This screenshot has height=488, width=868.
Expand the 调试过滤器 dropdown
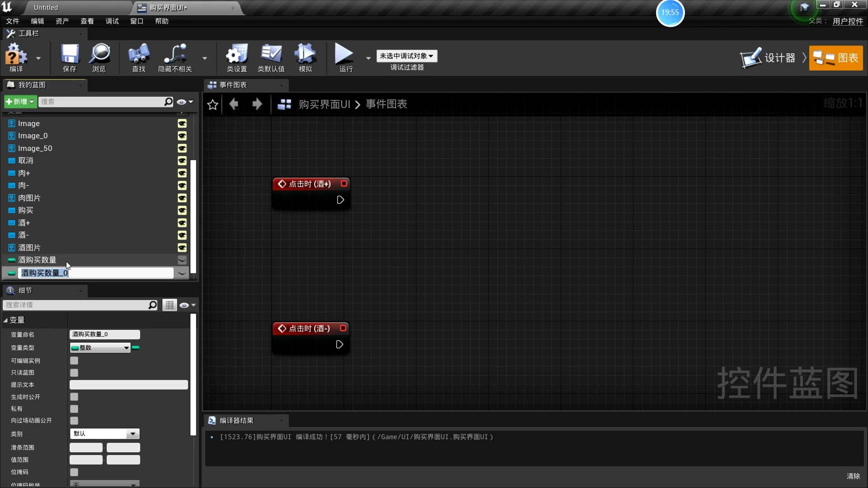407,56
